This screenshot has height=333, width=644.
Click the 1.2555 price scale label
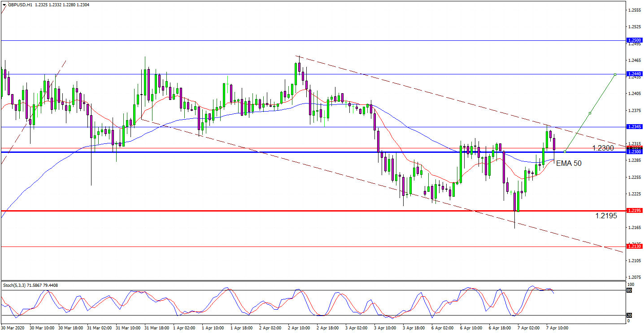[x=634, y=10]
